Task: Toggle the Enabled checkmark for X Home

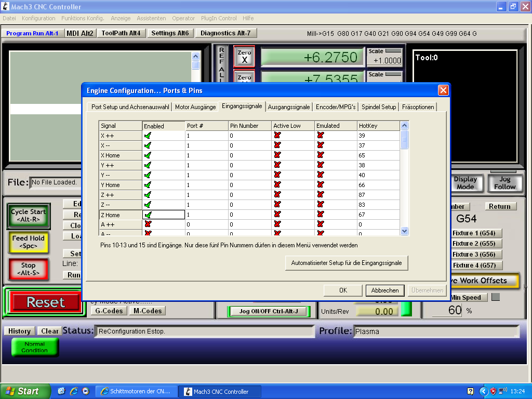Action: pyautogui.click(x=148, y=155)
